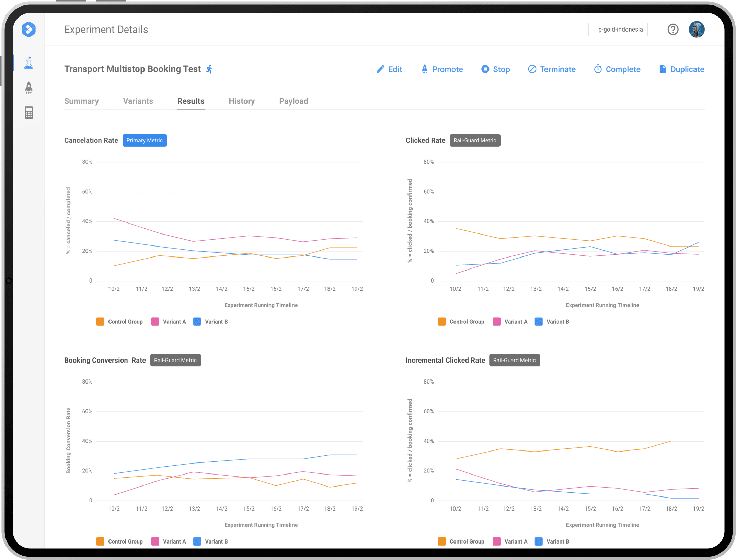Image resolution: width=736 pixels, height=560 pixels.
Task: Mark the experiment as Complete
Action: coord(617,69)
